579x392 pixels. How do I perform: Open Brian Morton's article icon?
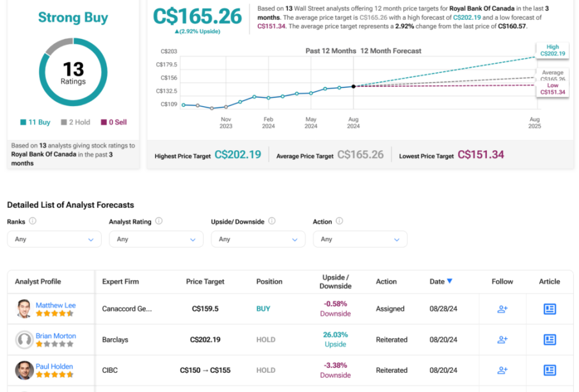550,340
